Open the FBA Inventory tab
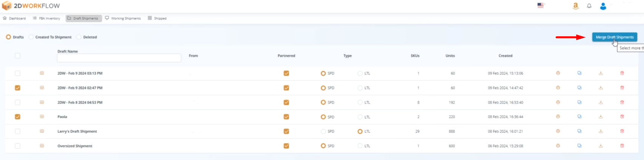 (46, 18)
